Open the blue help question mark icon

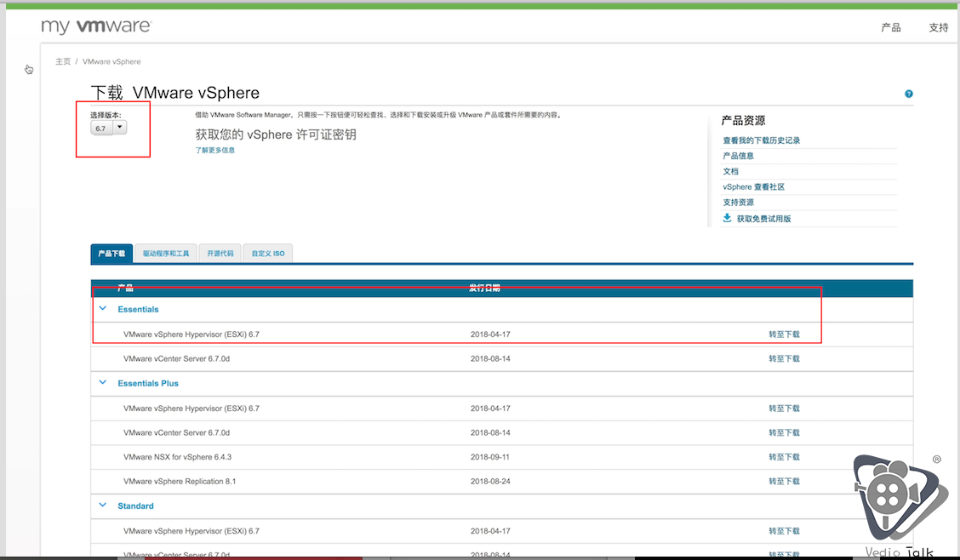pos(909,94)
